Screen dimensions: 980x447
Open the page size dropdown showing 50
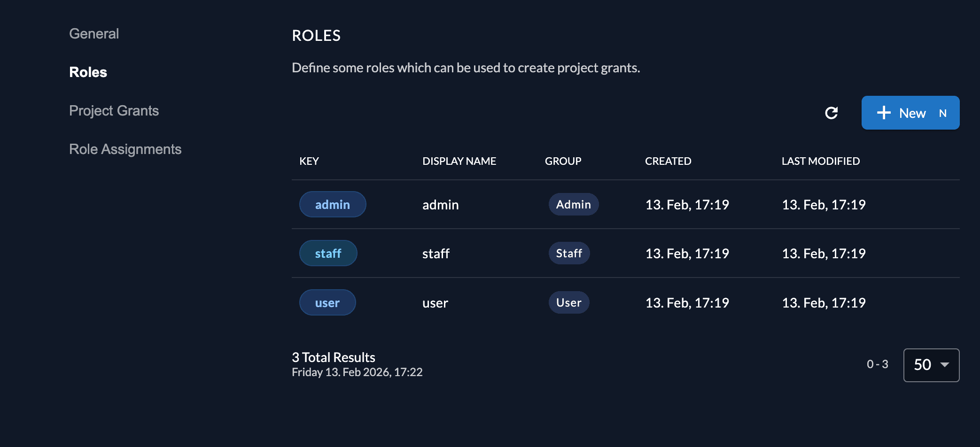point(931,365)
